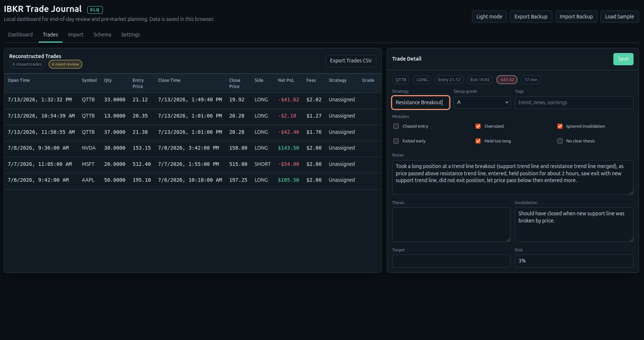The width and height of the screenshot is (644, 340).
Task: Switch to the Dashboard tab
Action: [x=20, y=35]
